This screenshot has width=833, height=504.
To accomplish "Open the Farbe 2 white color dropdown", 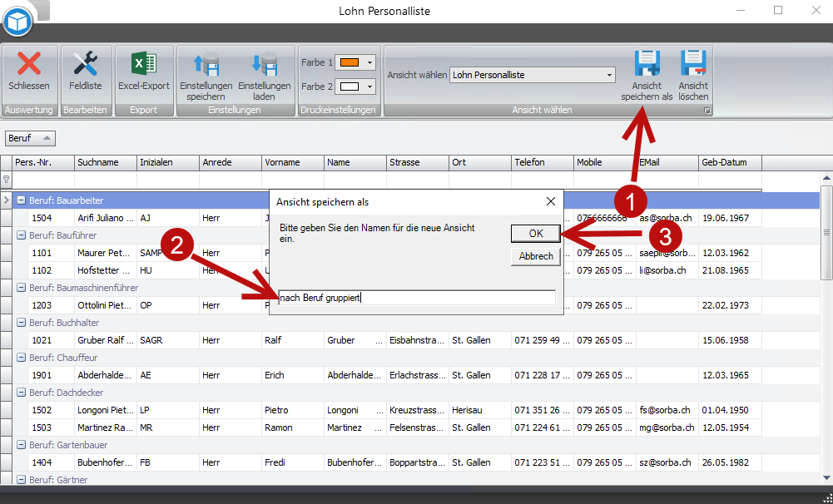I will tap(369, 86).
